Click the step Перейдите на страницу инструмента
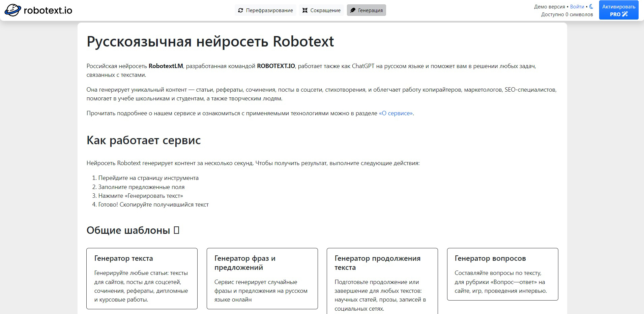Viewport: 644px width, 314px height. [148, 178]
